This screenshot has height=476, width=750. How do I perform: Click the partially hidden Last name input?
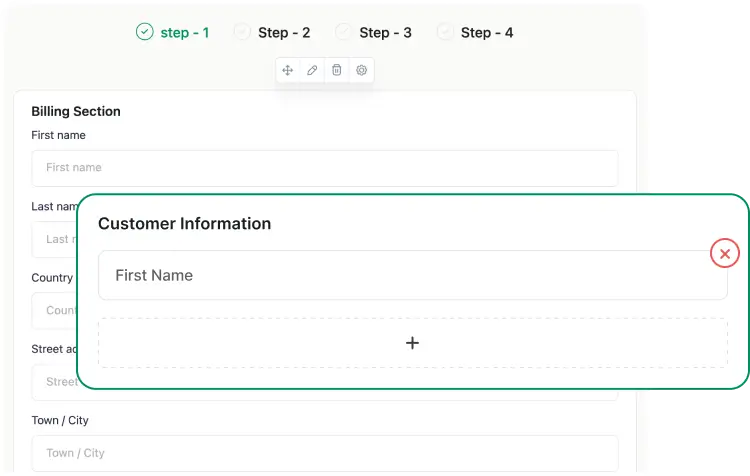coord(53,239)
